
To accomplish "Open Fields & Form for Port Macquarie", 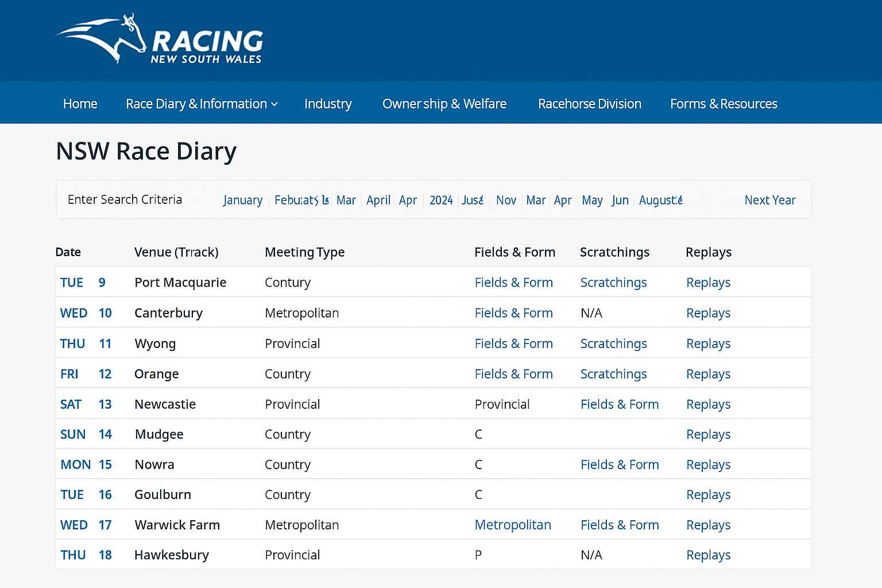I will [x=514, y=283].
